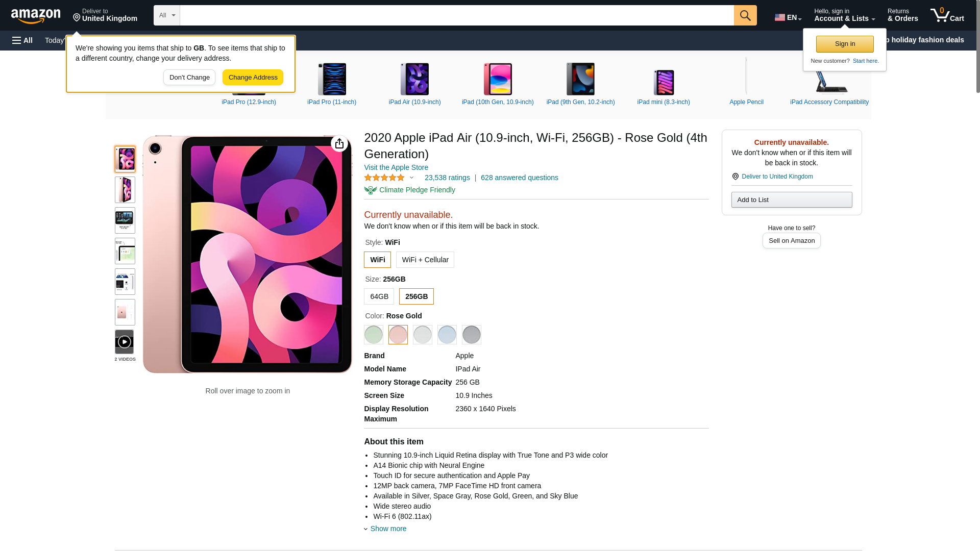This screenshot has height=551, width=980.
Task: Select the 64GB size option
Action: (379, 296)
